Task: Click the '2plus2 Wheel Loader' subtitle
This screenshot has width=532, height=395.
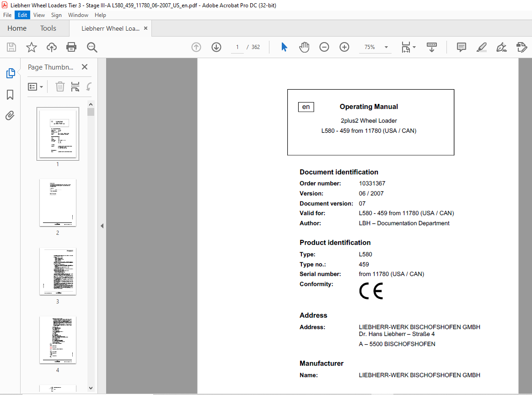Action: [369, 121]
